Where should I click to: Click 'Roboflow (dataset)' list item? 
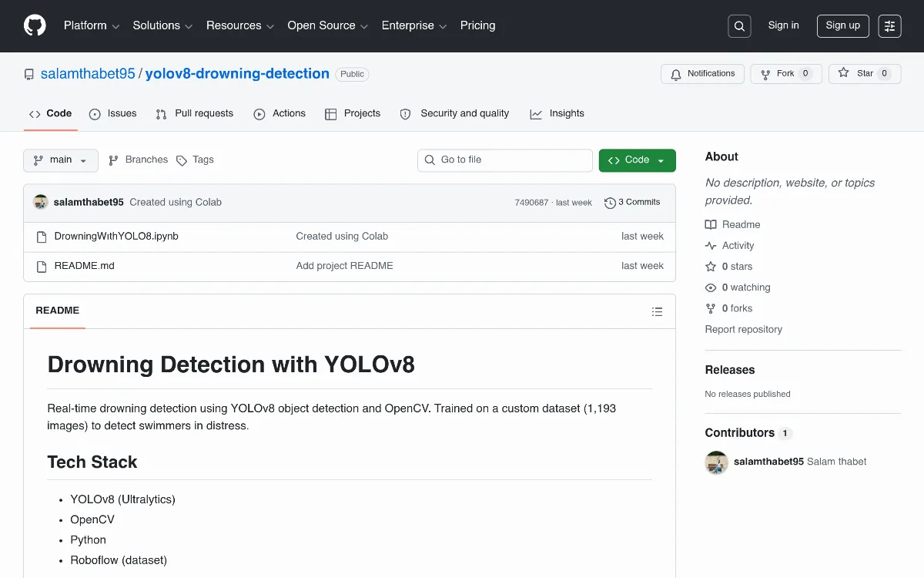[119, 560]
